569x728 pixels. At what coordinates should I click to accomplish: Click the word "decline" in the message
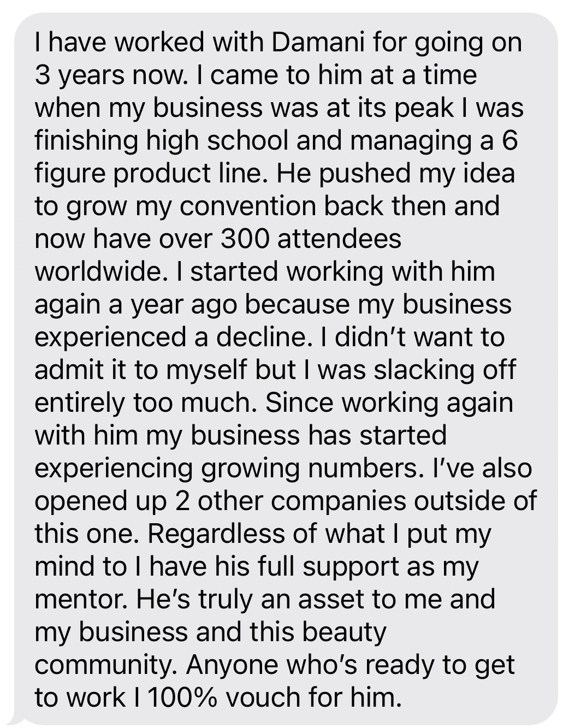[x=260, y=338]
